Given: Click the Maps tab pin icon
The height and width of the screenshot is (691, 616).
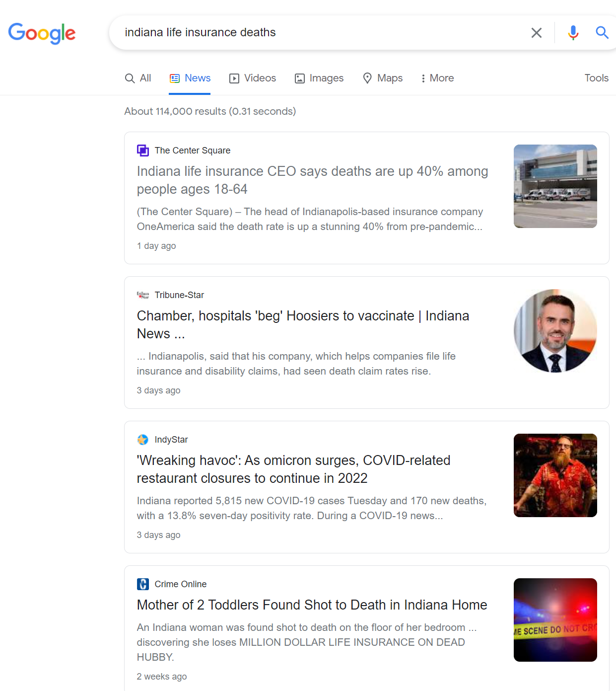Looking at the screenshot, I should pos(367,78).
